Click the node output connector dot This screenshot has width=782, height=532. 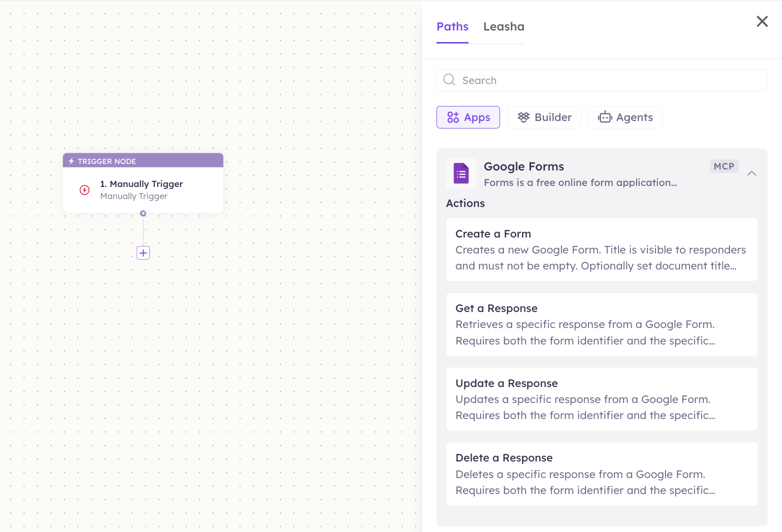click(143, 213)
